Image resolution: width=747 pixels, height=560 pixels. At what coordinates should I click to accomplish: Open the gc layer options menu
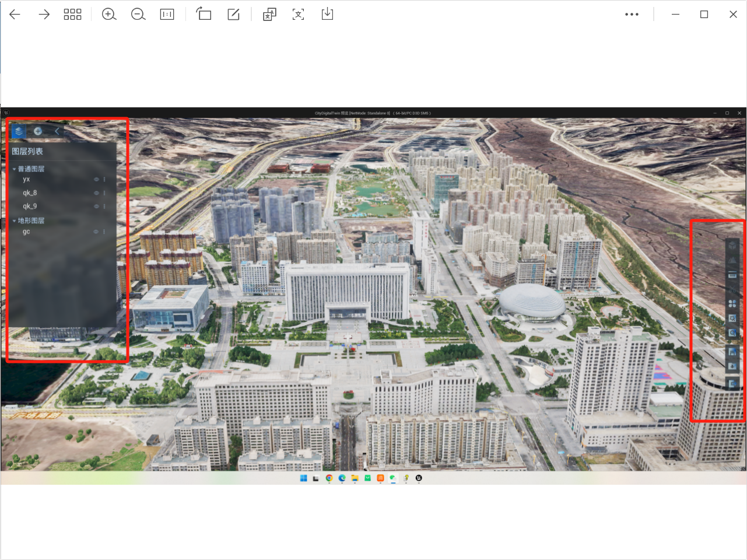tap(104, 232)
